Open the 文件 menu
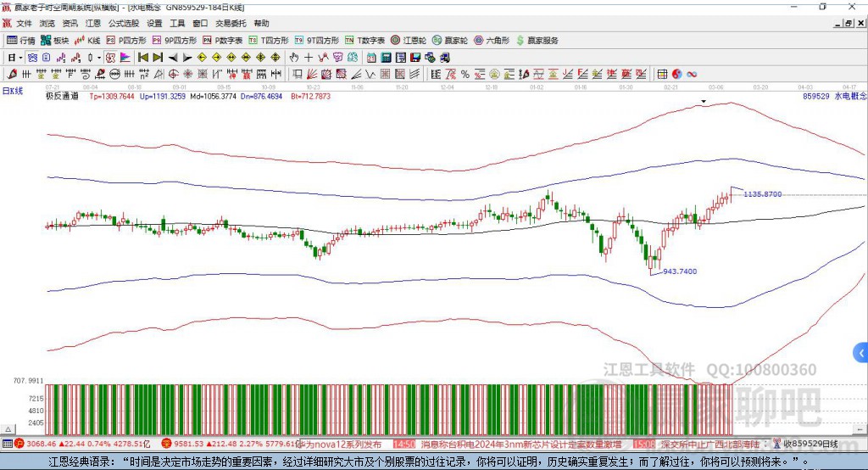 coord(24,23)
